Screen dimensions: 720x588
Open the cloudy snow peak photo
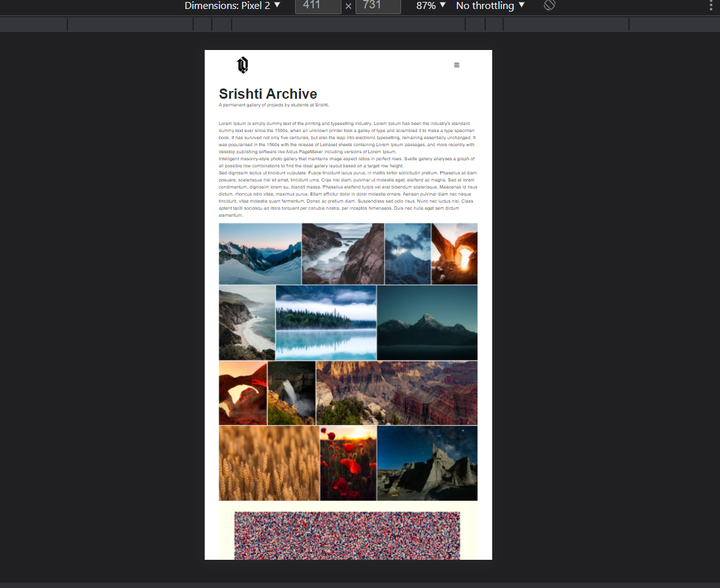[407, 254]
